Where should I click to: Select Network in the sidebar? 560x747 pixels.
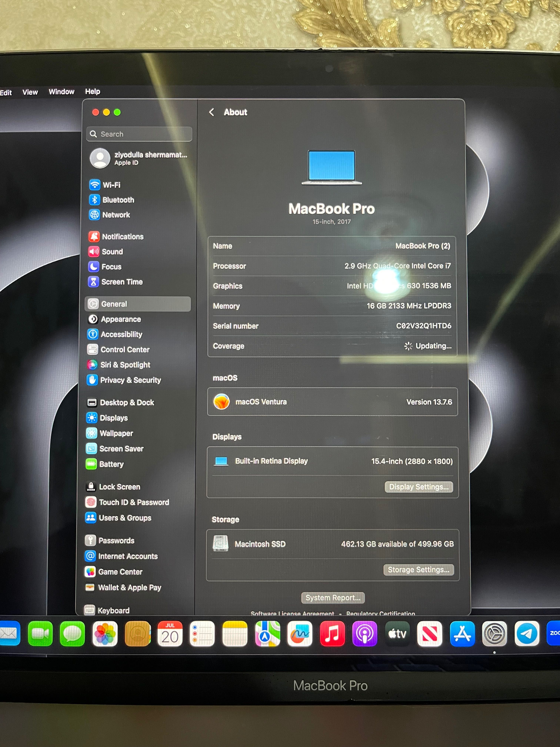click(109, 215)
